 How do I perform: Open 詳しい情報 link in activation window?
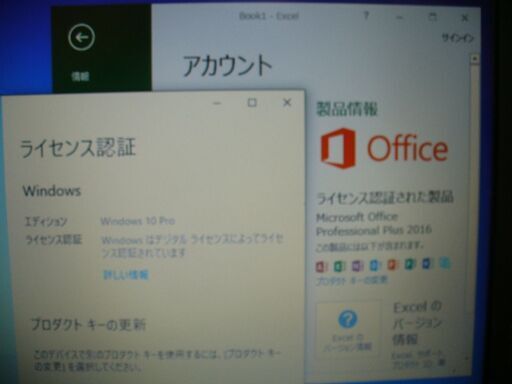125,275
